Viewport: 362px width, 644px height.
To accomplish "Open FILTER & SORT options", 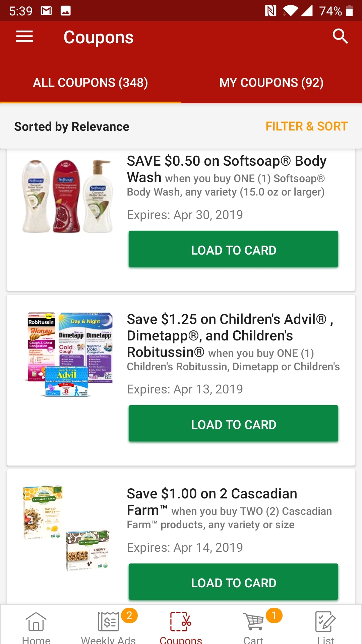I will click(x=306, y=126).
